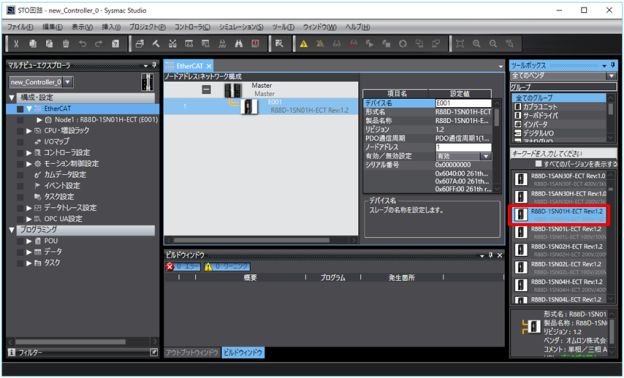Expand the コントローラ設定 tree item
624x378 pixels.
tap(29, 153)
